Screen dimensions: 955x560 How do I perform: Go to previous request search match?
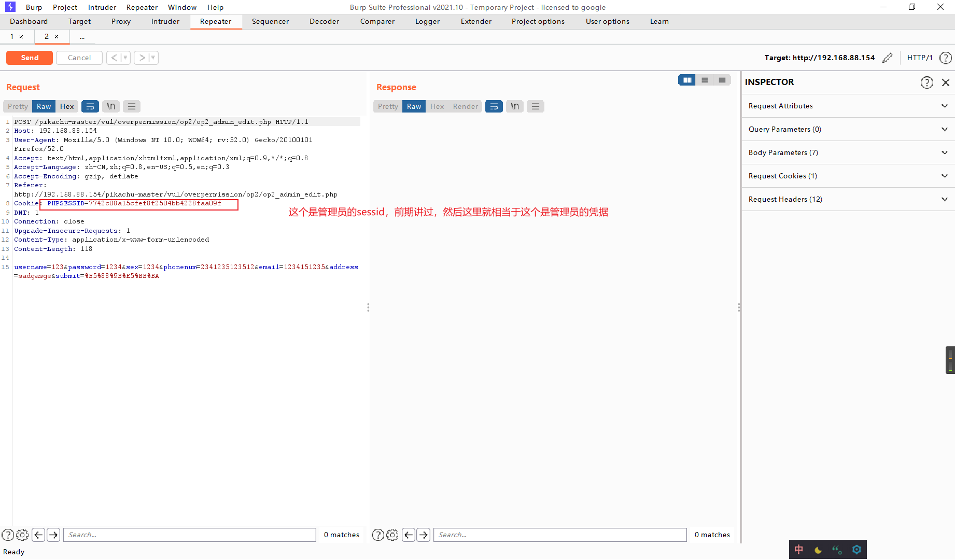(x=38, y=535)
